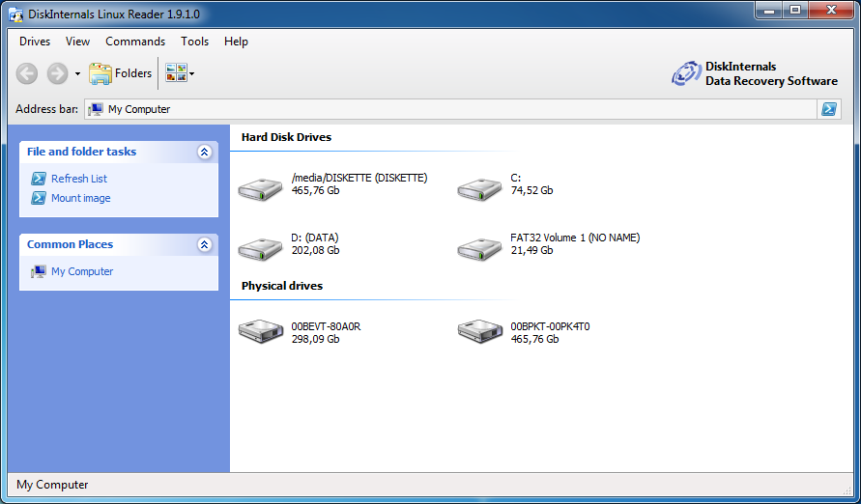The height and width of the screenshot is (504, 861).
Task: Open the view mode dropdown arrow
Action: (x=191, y=74)
